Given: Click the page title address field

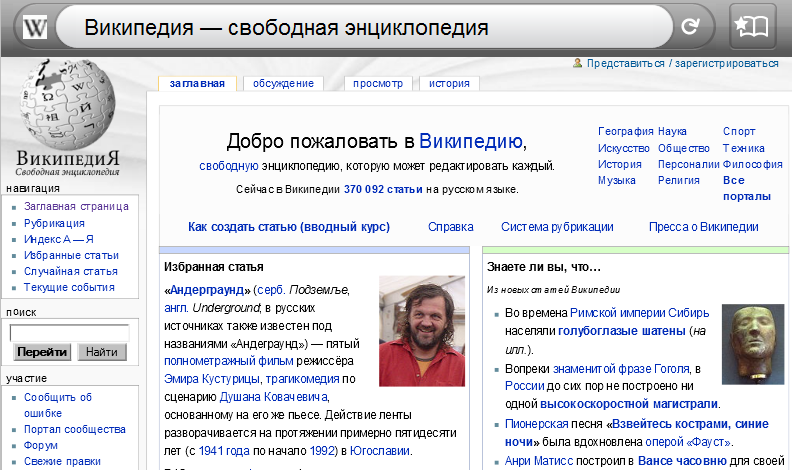Looking at the screenshot, I should tap(364, 27).
